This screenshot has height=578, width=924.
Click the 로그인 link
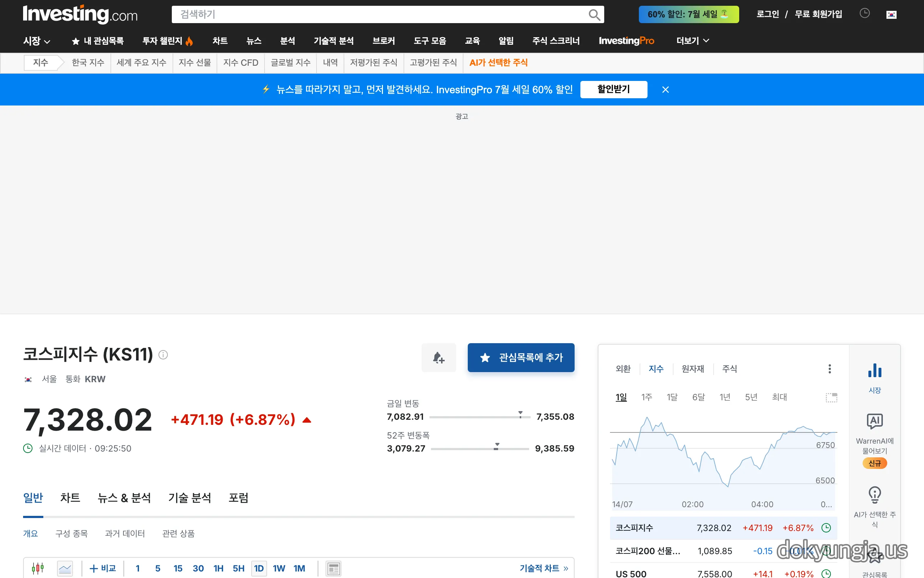[767, 14]
